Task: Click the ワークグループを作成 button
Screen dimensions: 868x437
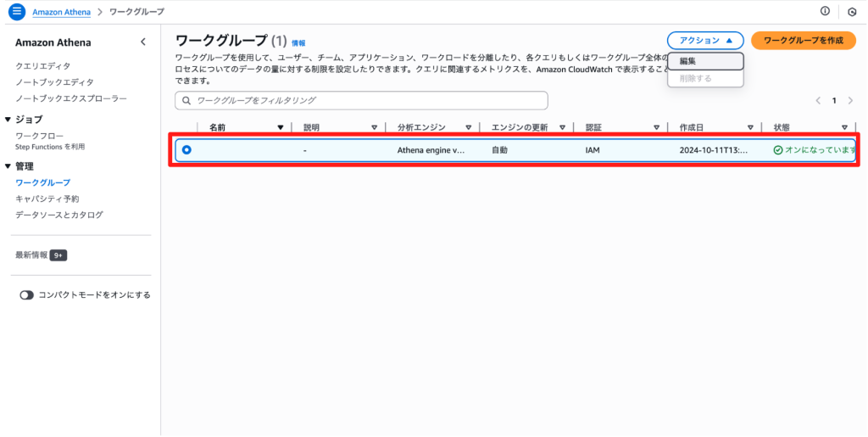Action: (x=804, y=41)
